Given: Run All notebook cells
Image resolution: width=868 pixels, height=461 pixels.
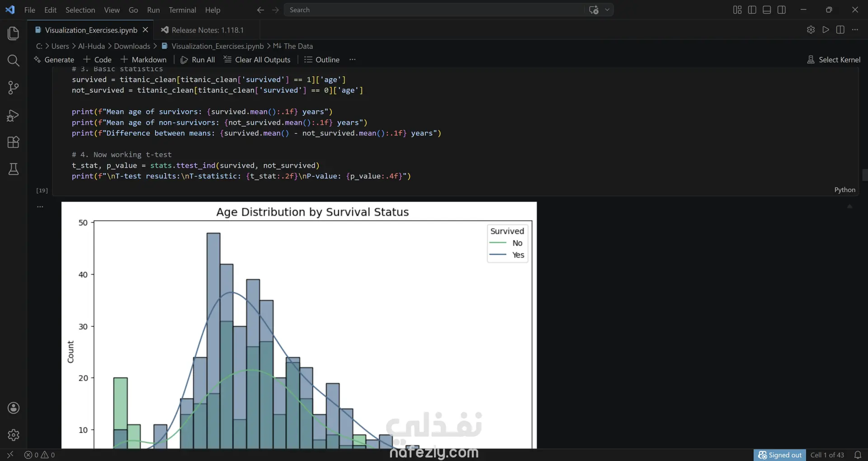Looking at the screenshot, I should [x=198, y=60].
